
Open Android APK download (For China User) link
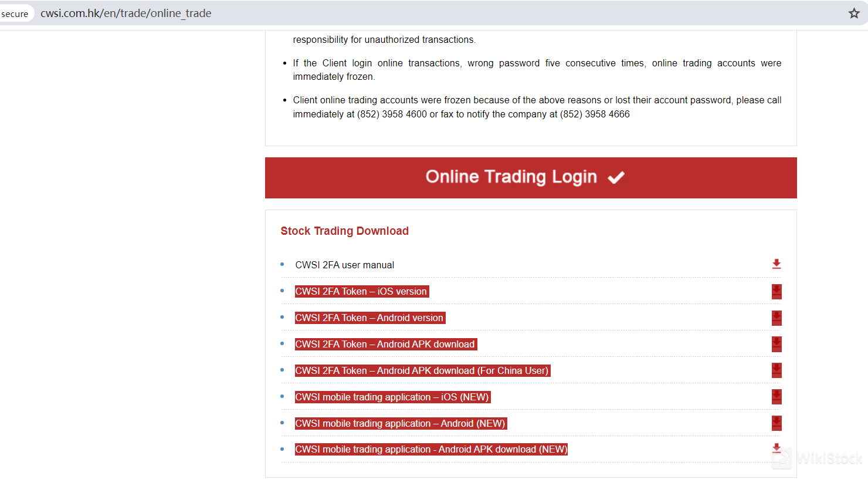(422, 371)
